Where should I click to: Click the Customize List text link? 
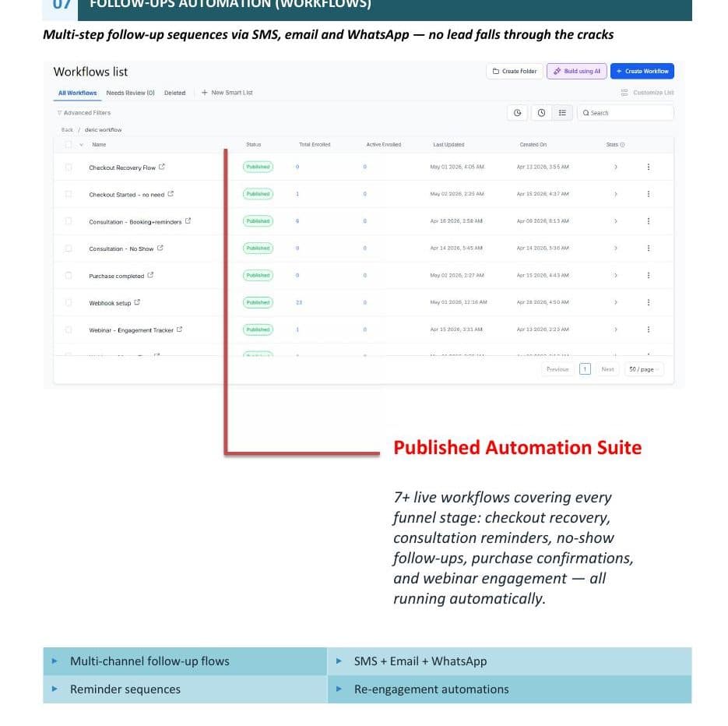[653, 93]
